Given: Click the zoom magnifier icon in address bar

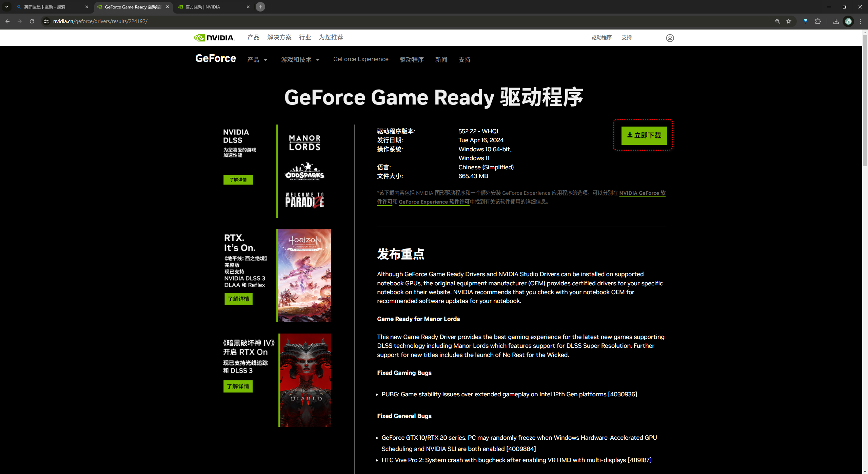Looking at the screenshot, I should (777, 21).
